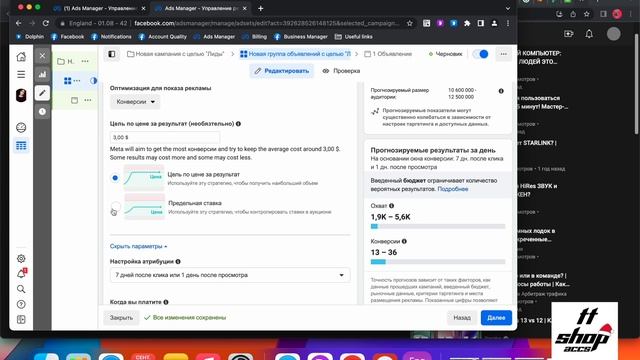Image resolution: width=640 pixels, height=360 pixels.
Task: Open the history clock icon
Action: tap(42, 111)
